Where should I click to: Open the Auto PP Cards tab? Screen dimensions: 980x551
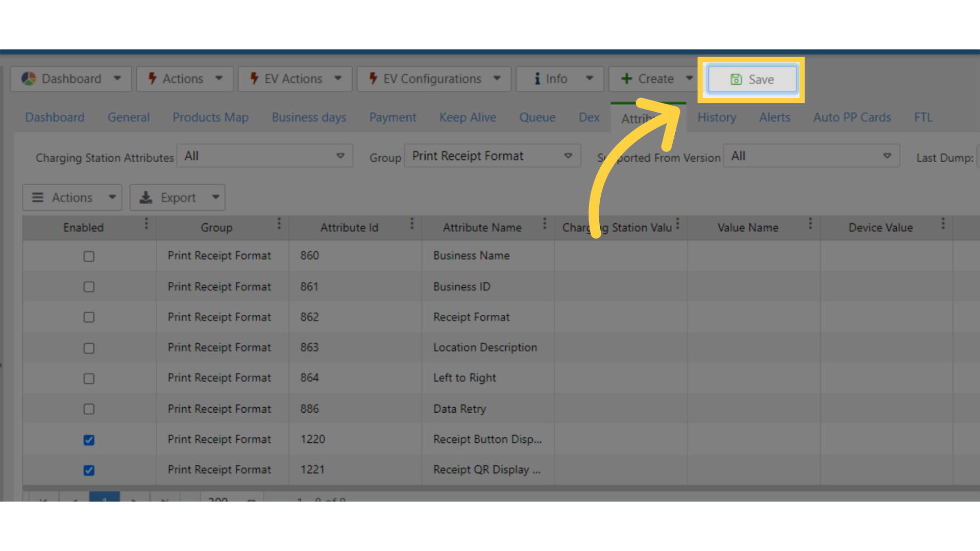coord(852,117)
